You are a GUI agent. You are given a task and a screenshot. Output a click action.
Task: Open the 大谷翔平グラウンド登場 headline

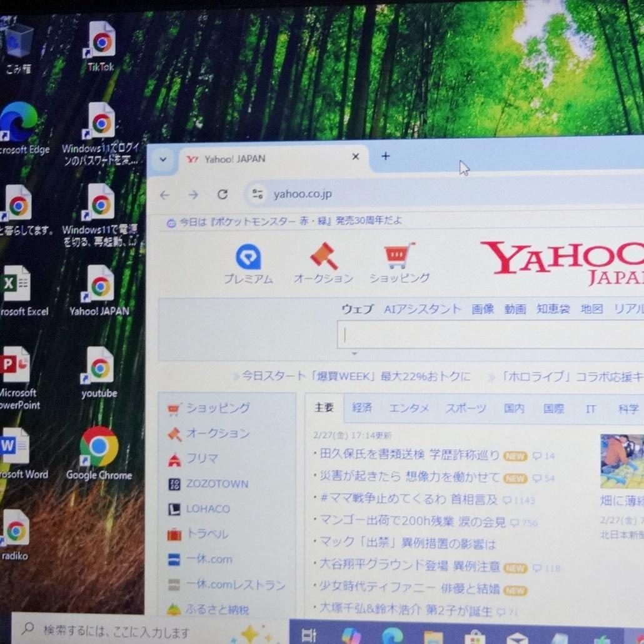410,566
